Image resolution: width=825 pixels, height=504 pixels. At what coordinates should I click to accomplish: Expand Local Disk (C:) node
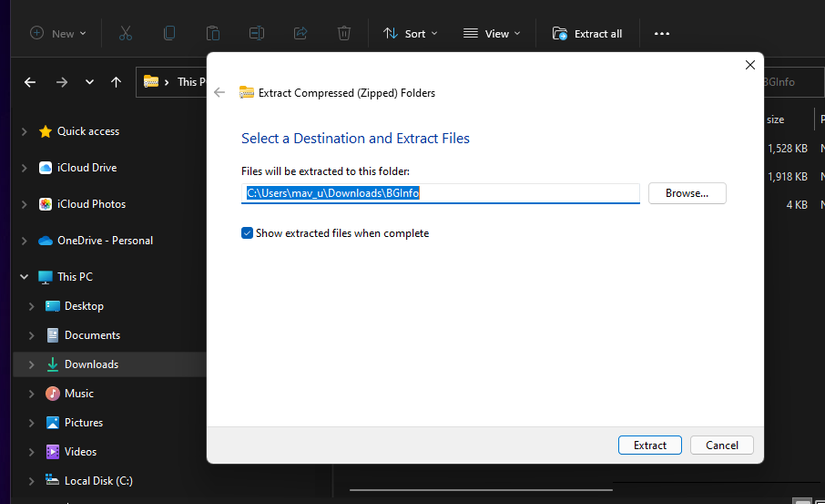(x=32, y=481)
